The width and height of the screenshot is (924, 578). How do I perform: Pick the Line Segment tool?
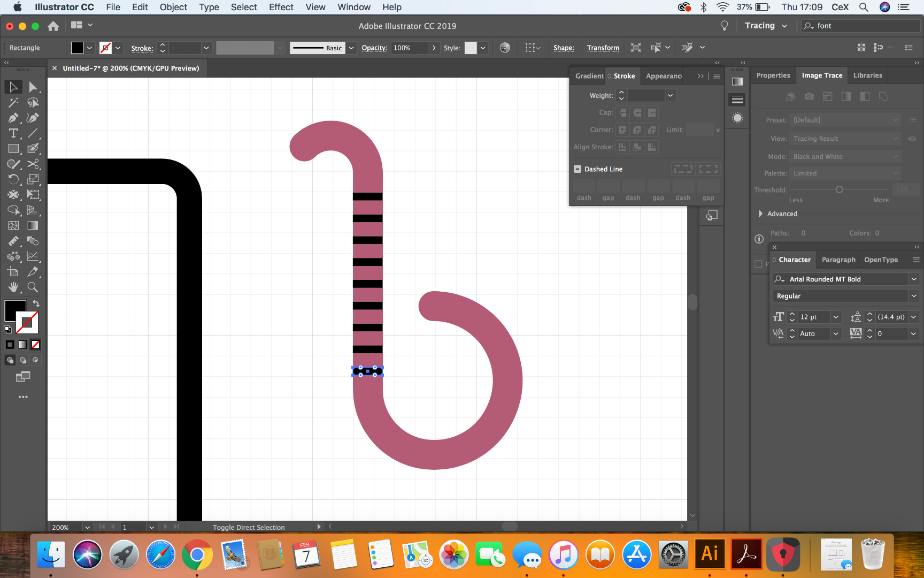pos(33,133)
